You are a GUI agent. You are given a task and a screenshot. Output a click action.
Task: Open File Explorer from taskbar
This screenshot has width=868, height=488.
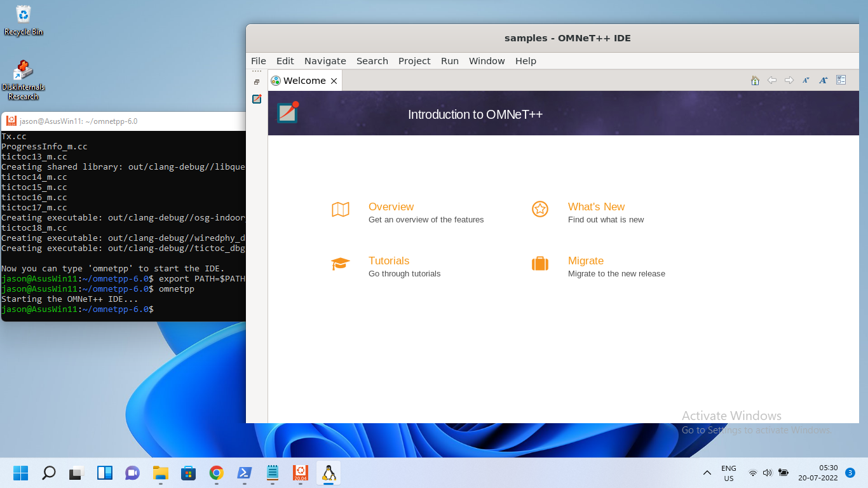(x=160, y=473)
